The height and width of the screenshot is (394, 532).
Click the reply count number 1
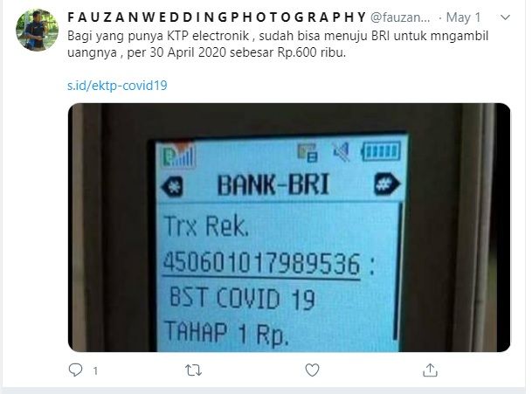[95, 370]
